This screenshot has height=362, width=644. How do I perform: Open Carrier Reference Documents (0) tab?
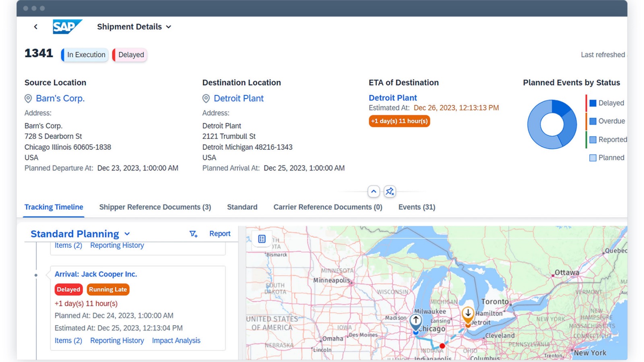click(x=328, y=207)
